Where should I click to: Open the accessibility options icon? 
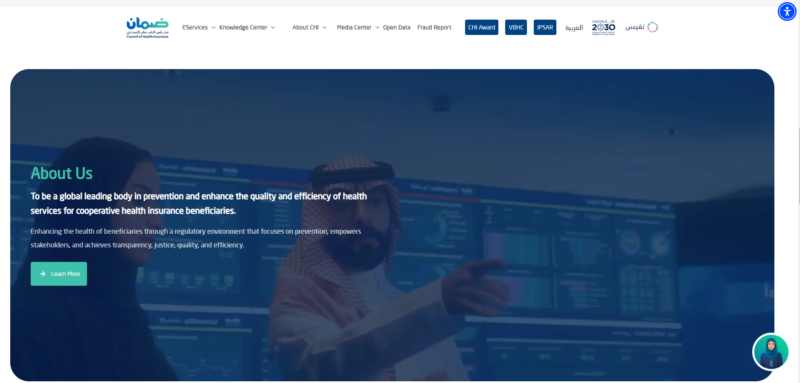pyautogui.click(x=787, y=11)
